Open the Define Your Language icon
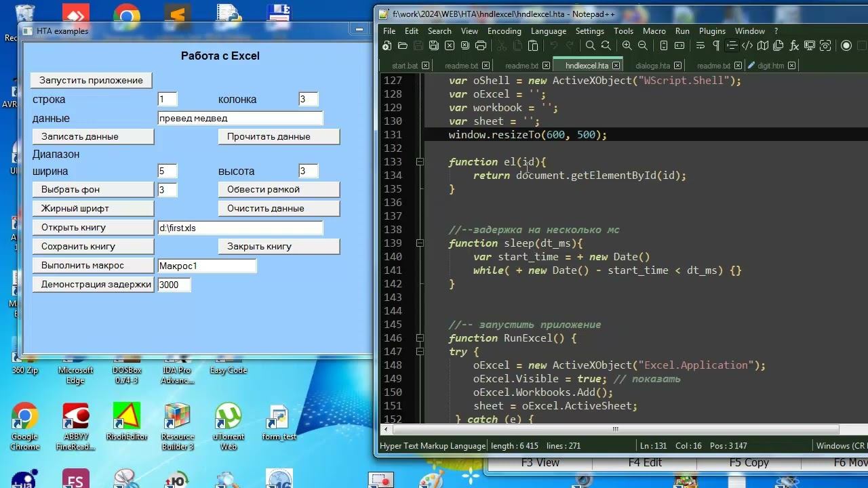The height and width of the screenshot is (488, 868). pyautogui.click(x=747, y=46)
